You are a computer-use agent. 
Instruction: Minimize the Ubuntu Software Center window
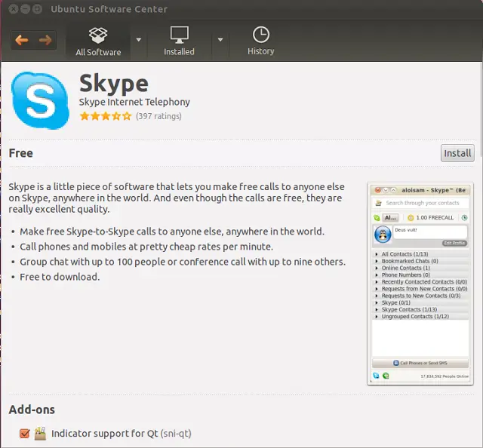[x=25, y=9]
